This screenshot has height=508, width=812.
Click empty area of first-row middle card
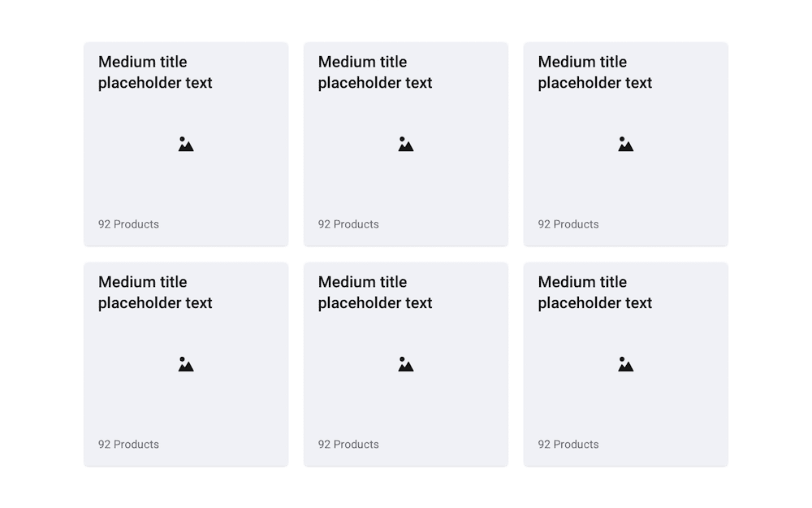(456, 187)
